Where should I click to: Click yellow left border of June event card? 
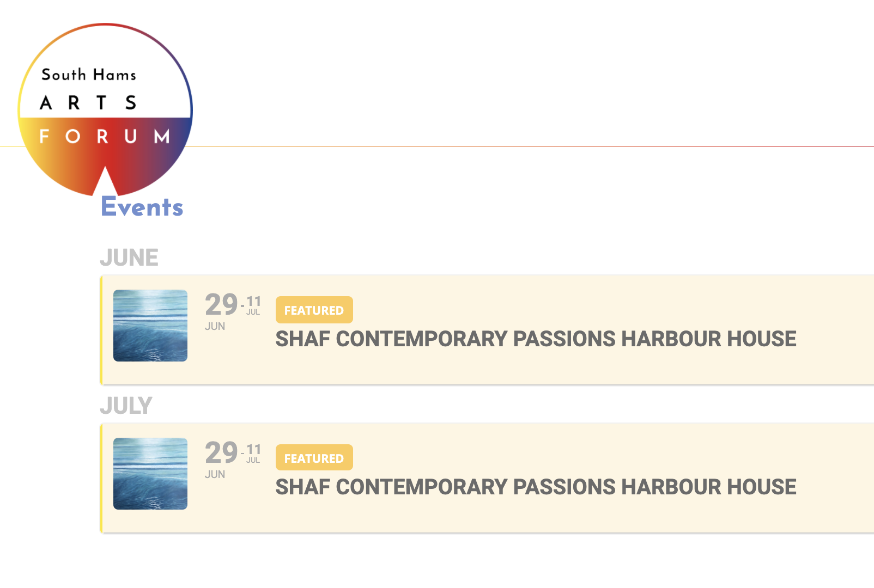101,330
